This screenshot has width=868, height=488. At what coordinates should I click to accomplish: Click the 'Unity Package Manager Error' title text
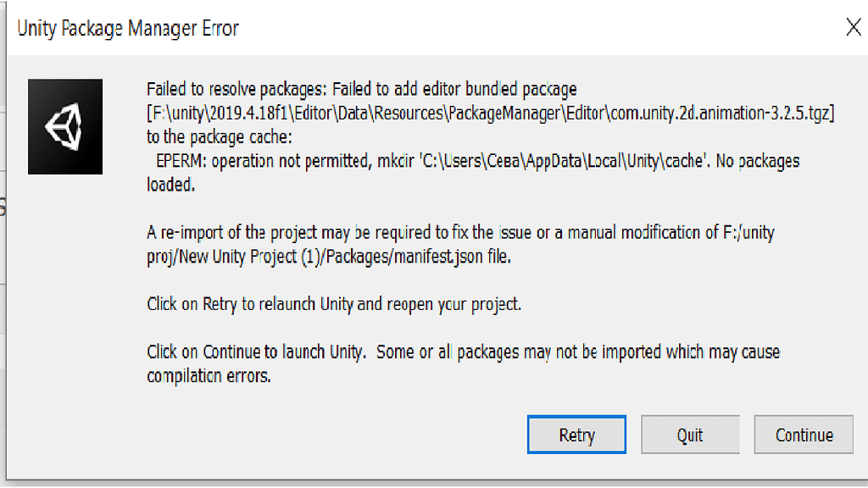[128, 28]
